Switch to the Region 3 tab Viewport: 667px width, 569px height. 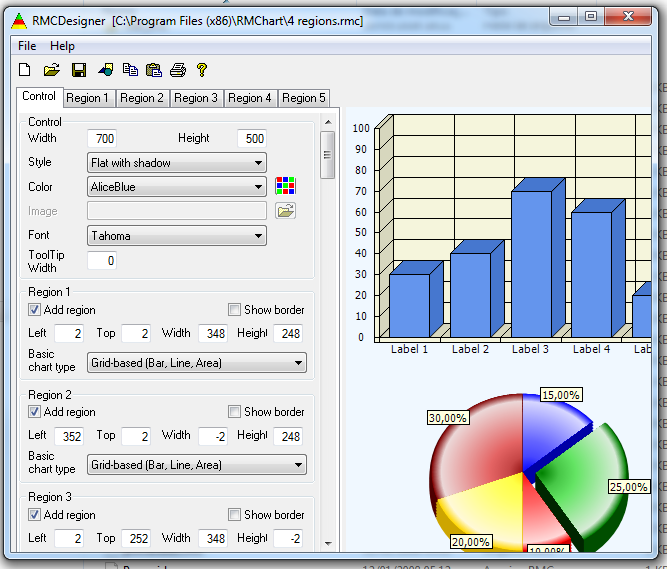pos(196,98)
